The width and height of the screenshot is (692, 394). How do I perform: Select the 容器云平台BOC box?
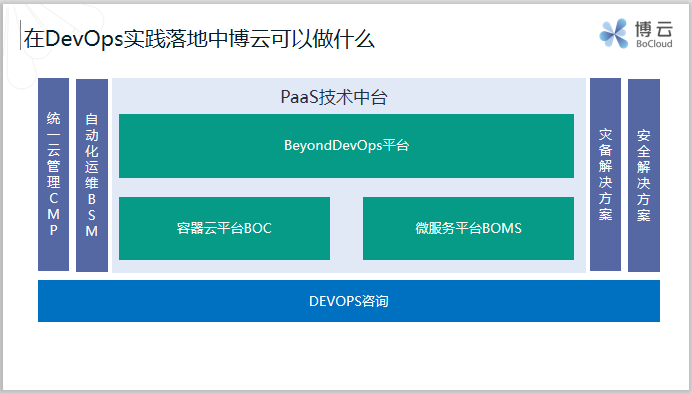click(224, 229)
